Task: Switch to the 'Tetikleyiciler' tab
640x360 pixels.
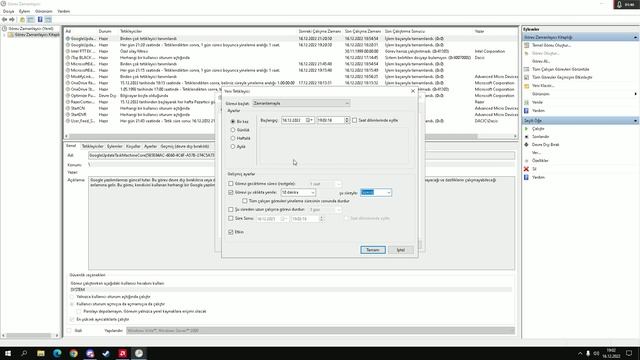Action: tap(93, 146)
